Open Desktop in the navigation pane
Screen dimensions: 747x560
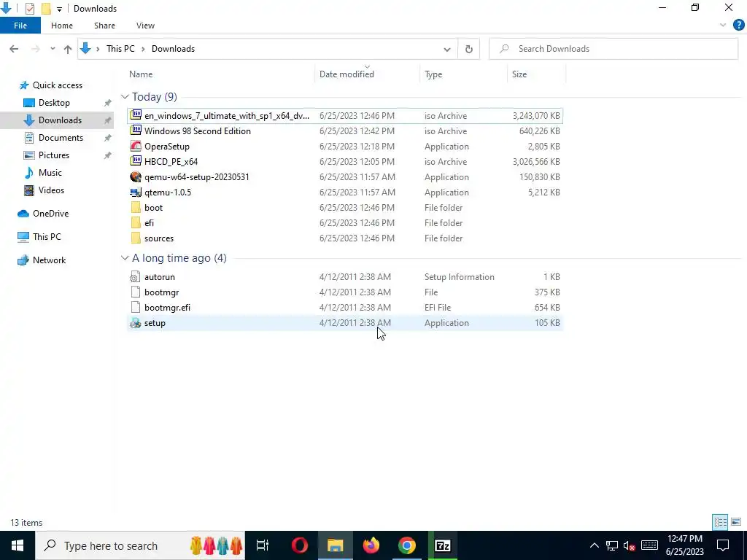54,102
